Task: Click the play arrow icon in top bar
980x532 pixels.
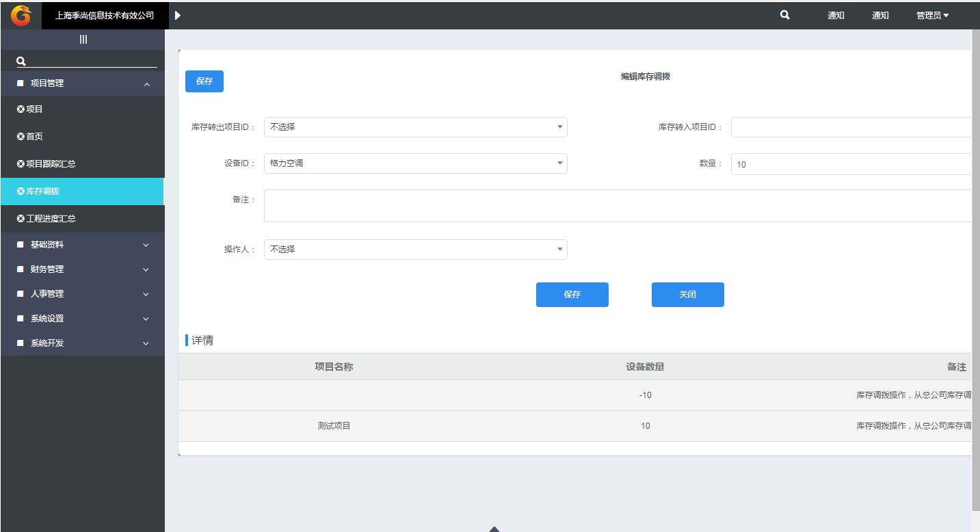Action: (x=178, y=15)
